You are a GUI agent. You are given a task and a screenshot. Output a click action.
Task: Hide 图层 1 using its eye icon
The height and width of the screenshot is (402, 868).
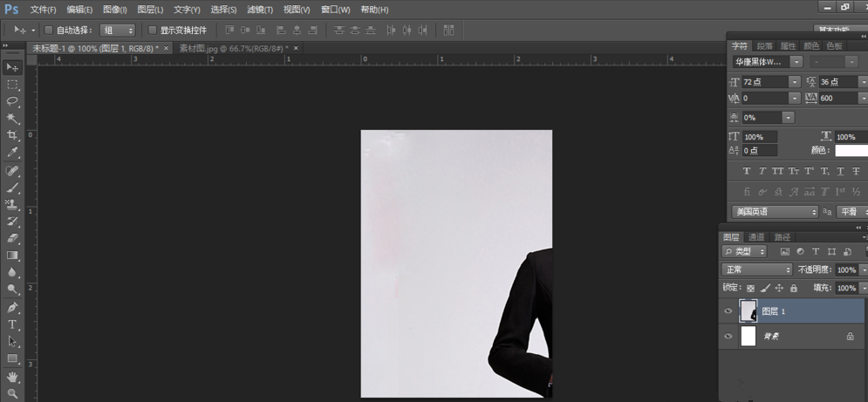728,311
